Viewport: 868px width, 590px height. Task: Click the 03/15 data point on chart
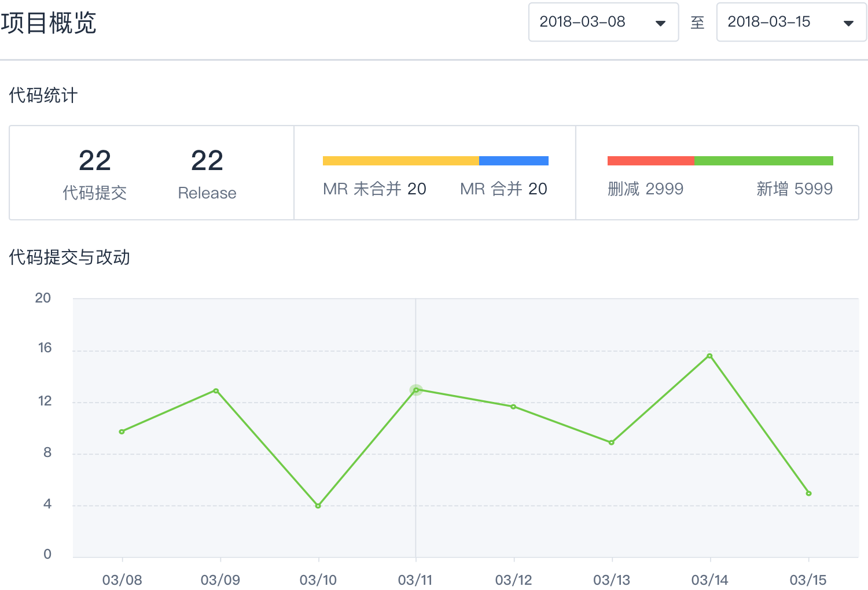coord(808,493)
